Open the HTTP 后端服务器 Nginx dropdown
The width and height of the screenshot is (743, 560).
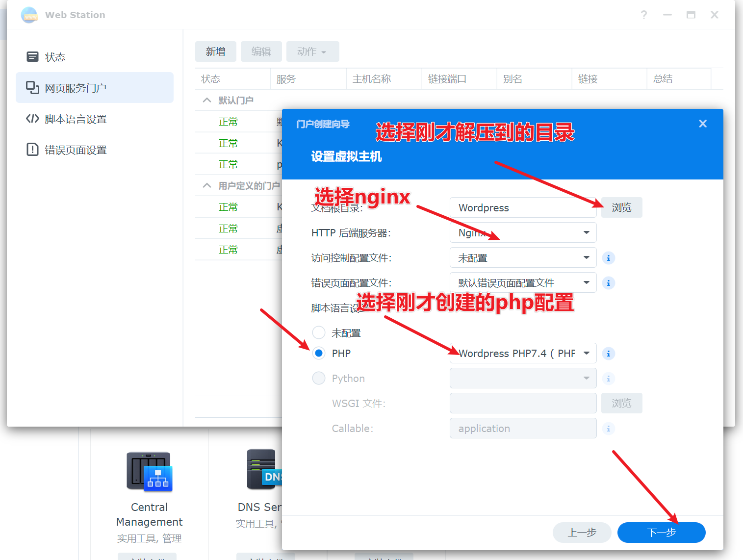[x=523, y=232]
